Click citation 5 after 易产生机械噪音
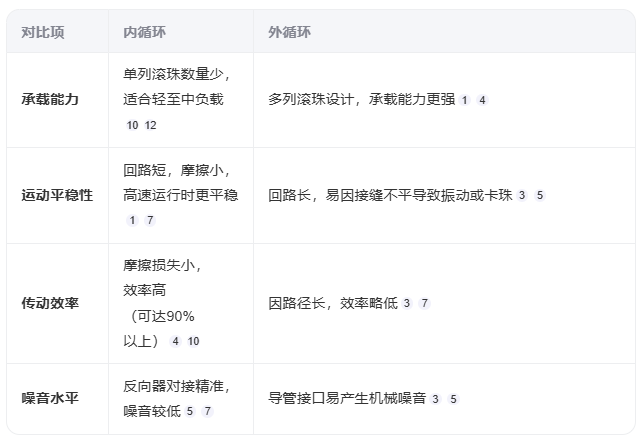The width and height of the screenshot is (643, 444). click(454, 399)
